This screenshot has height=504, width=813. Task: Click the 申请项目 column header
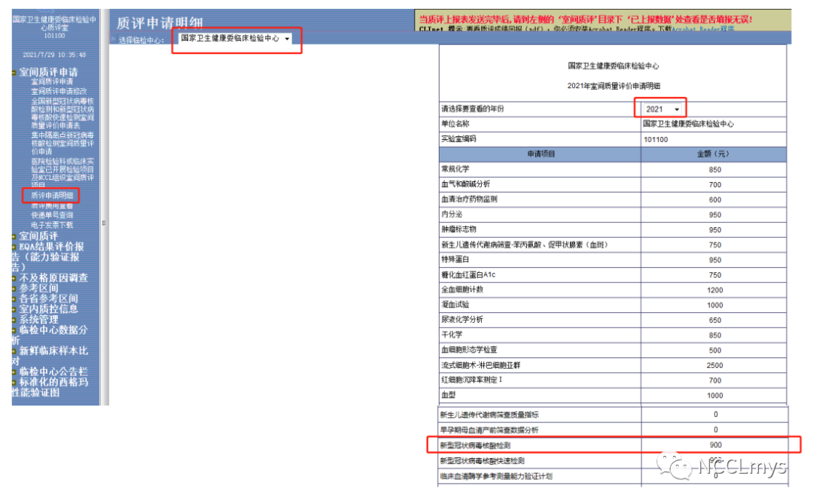[540, 154]
